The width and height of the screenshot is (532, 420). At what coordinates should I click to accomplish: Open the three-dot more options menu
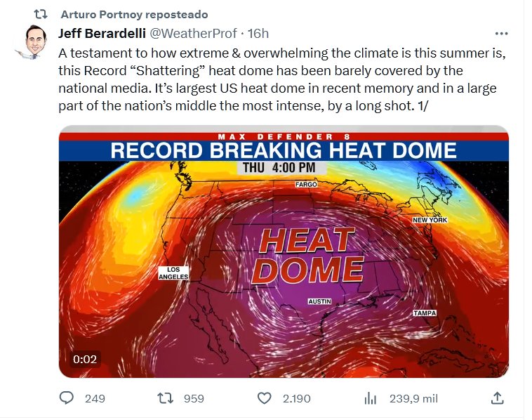pos(501,34)
